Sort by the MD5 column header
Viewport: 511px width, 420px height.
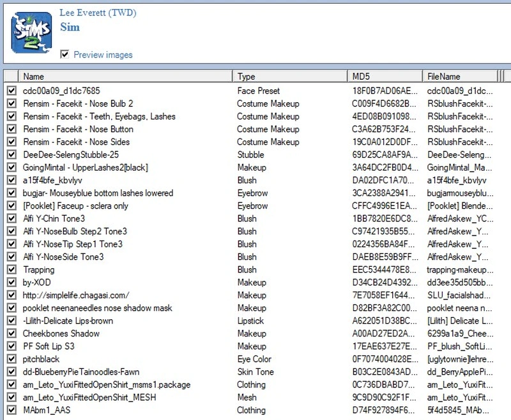[385, 77]
